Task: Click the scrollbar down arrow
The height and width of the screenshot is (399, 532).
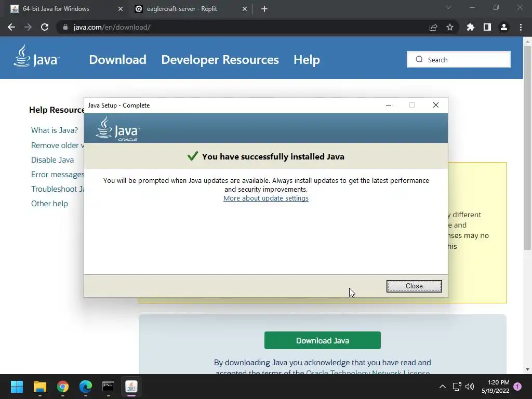Action: tap(527, 369)
